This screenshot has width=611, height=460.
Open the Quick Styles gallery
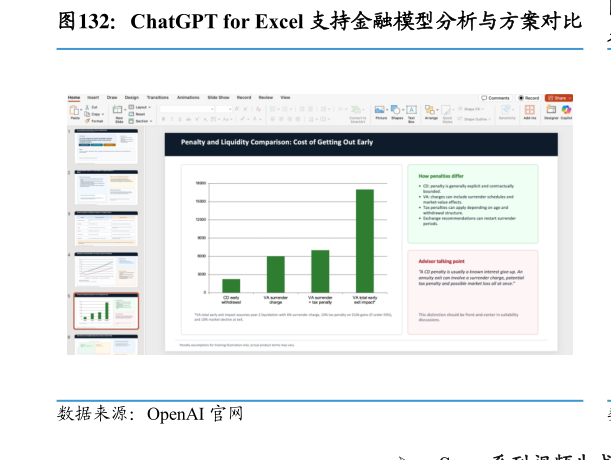447,114
